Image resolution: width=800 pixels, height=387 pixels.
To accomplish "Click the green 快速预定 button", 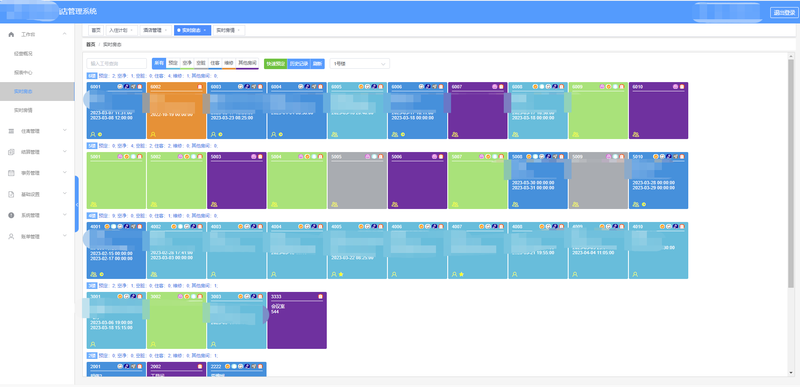I will coord(276,64).
